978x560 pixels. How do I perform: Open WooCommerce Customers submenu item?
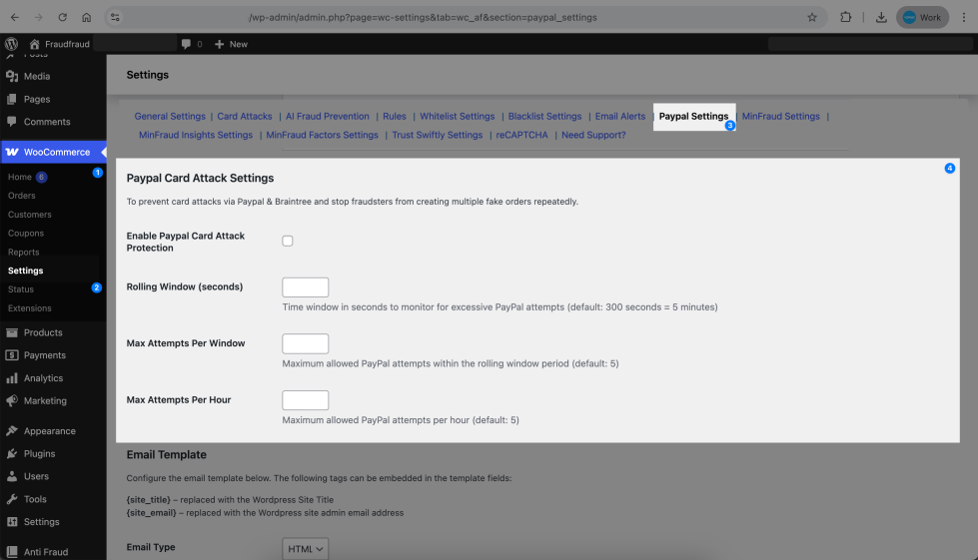(x=30, y=215)
